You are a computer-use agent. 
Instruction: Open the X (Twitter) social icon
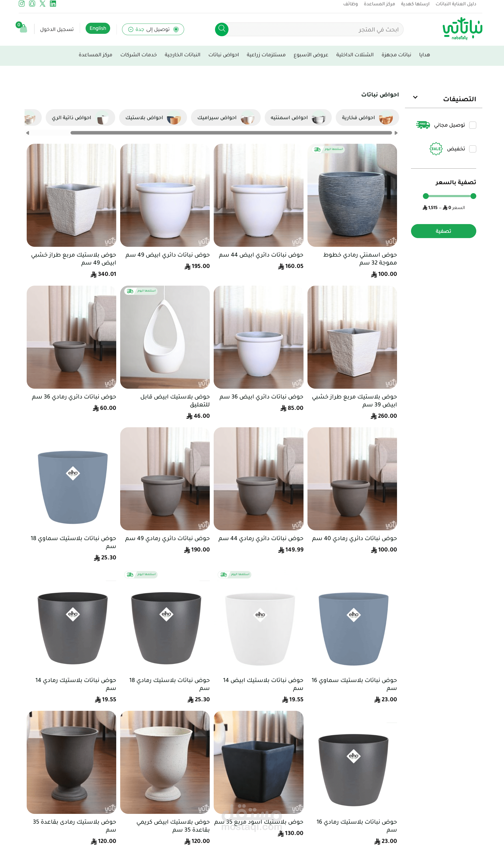click(43, 4)
